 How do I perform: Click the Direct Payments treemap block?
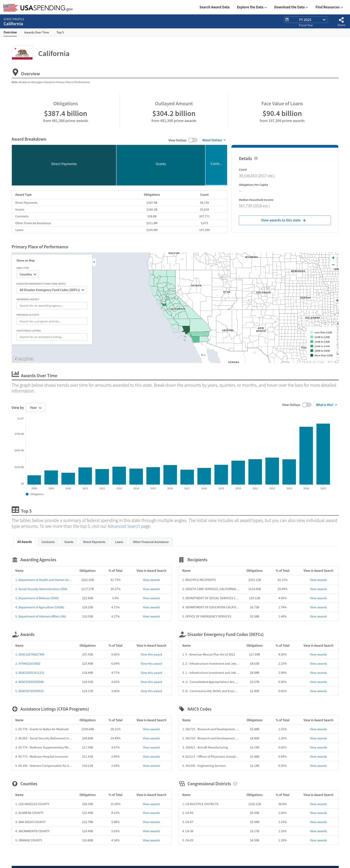tap(64, 165)
